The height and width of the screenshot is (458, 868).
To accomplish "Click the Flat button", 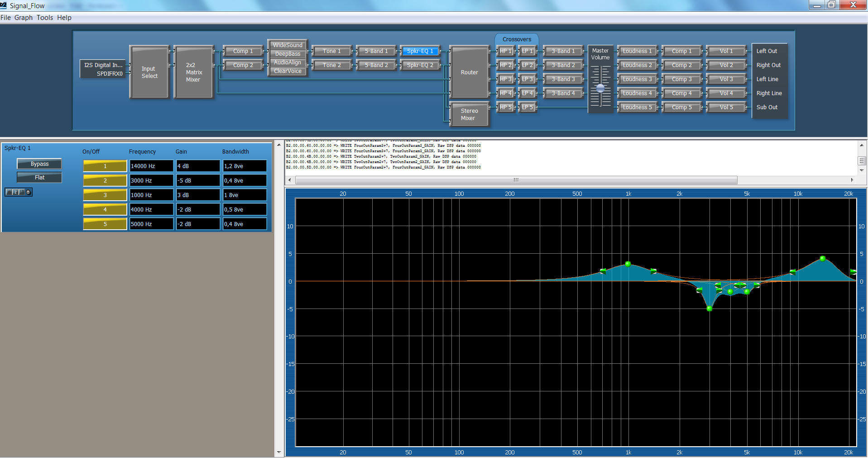I will click(x=39, y=178).
